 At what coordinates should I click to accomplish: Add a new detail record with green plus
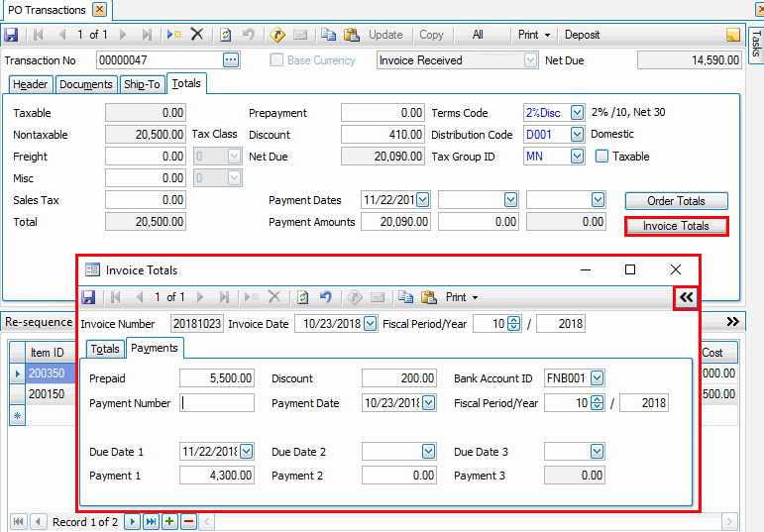point(169,522)
